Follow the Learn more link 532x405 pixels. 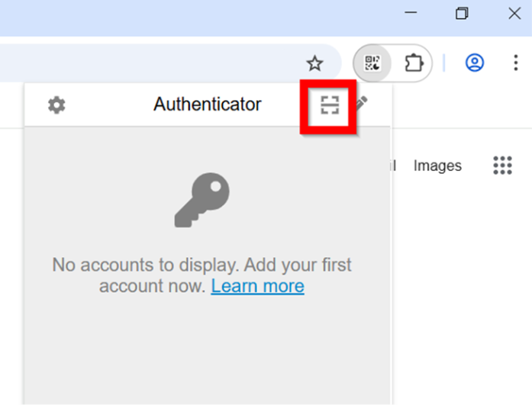pyautogui.click(x=257, y=286)
